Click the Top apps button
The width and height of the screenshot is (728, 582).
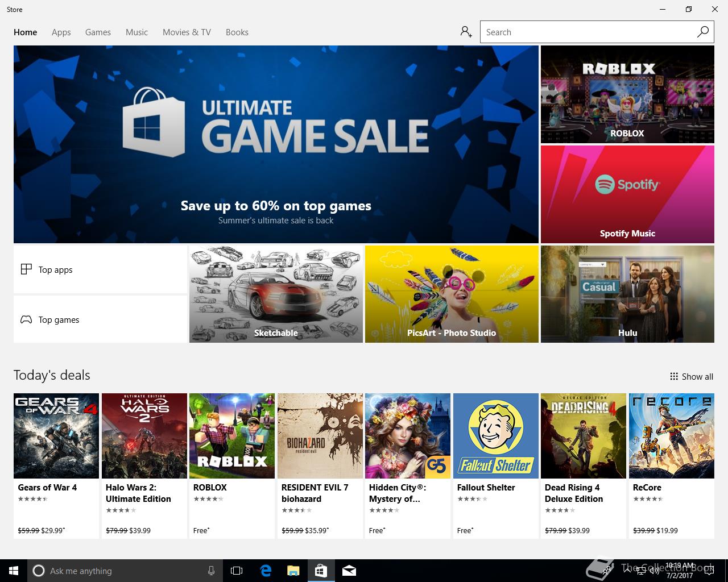click(100, 269)
